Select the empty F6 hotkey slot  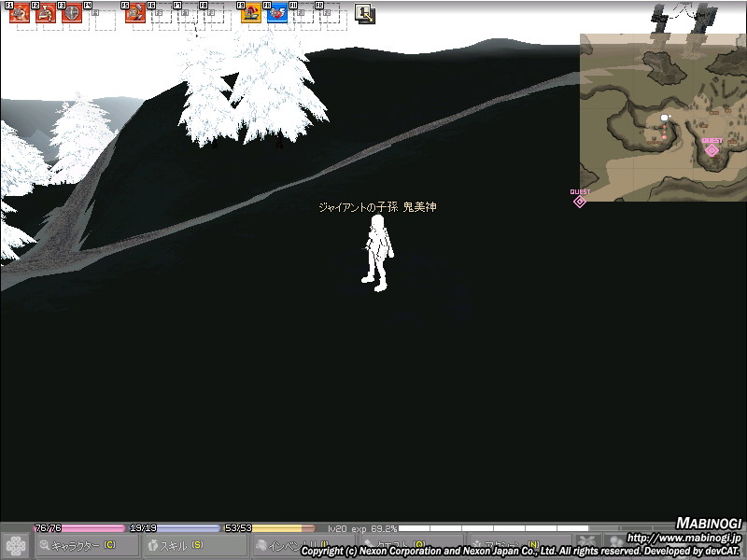click(x=162, y=13)
